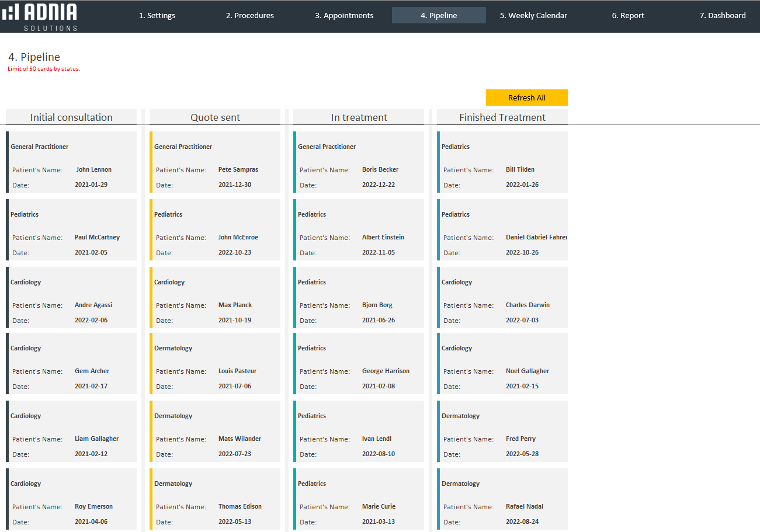Navigate to the 6. Report tab

pos(628,16)
